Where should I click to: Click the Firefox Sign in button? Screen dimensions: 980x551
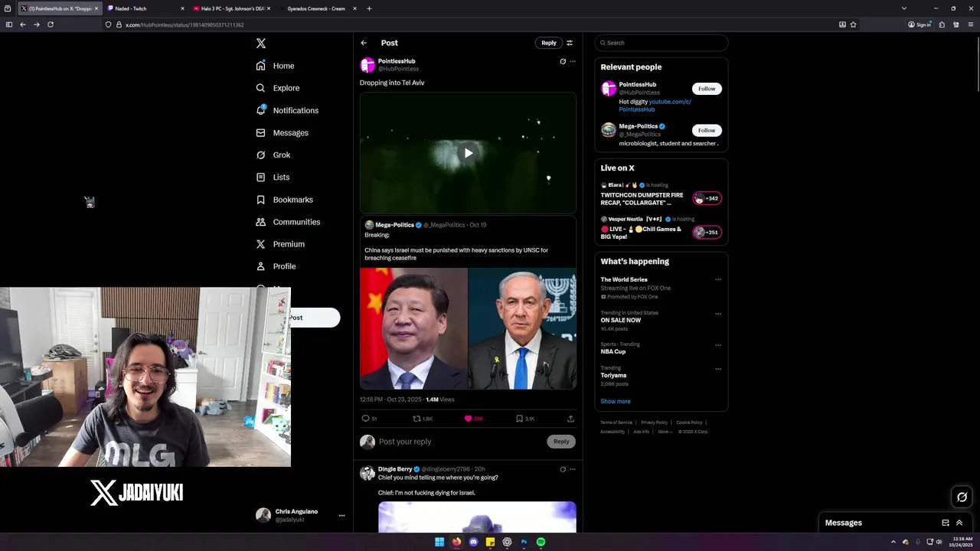[x=919, y=24]
